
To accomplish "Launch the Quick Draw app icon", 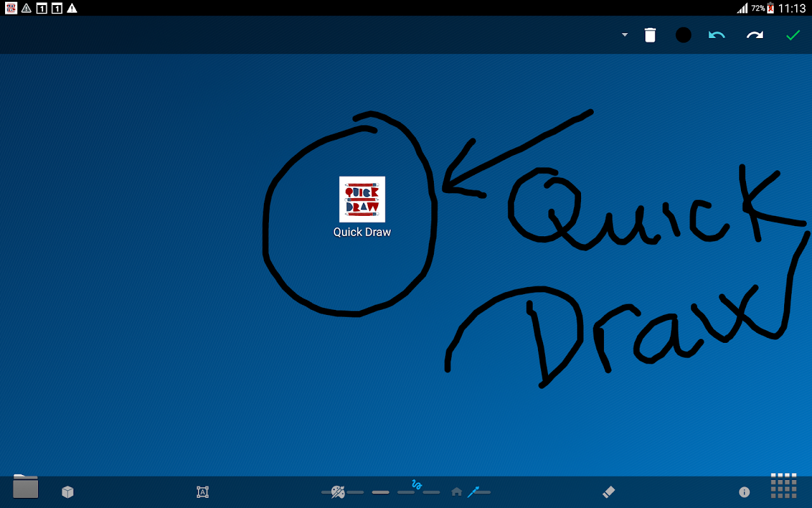I will click(x=362, y=199).
